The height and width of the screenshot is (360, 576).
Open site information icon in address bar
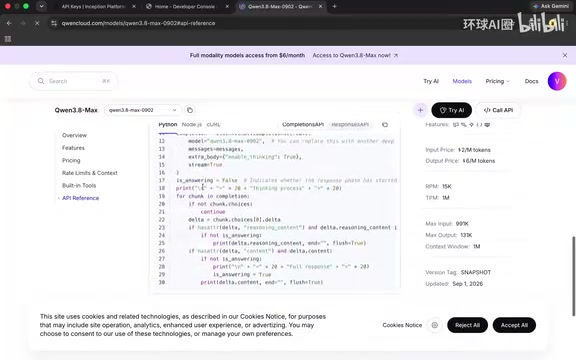tap(54, 23)
